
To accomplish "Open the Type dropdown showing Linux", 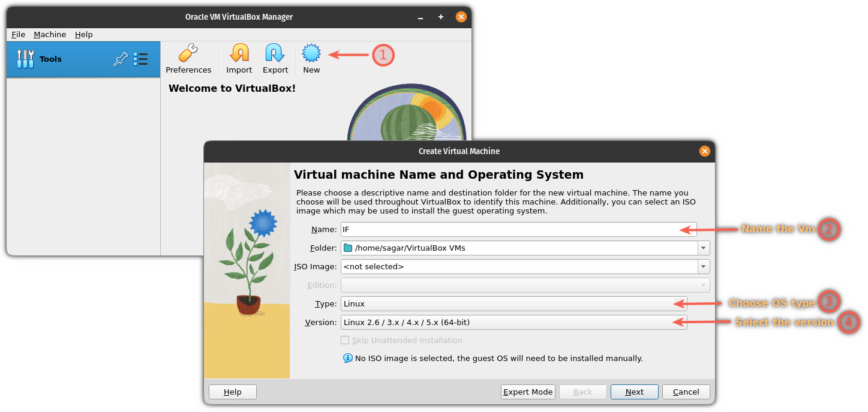I will (x=513, y=303).
